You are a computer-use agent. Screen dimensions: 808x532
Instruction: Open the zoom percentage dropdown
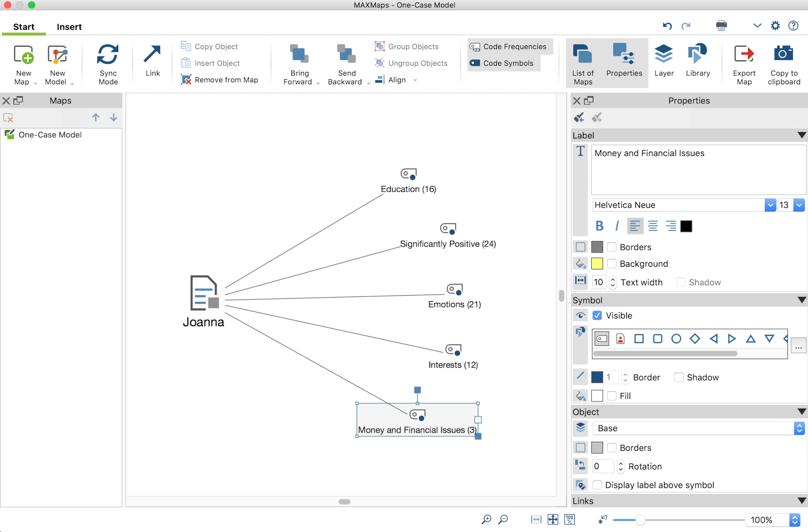[795, 520]
